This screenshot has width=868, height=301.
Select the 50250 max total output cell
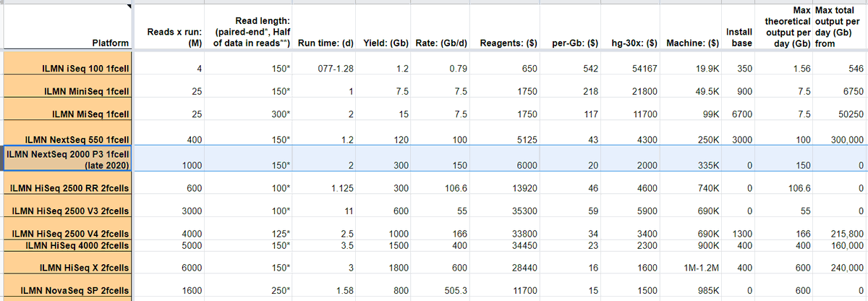(x=841, y=110)
